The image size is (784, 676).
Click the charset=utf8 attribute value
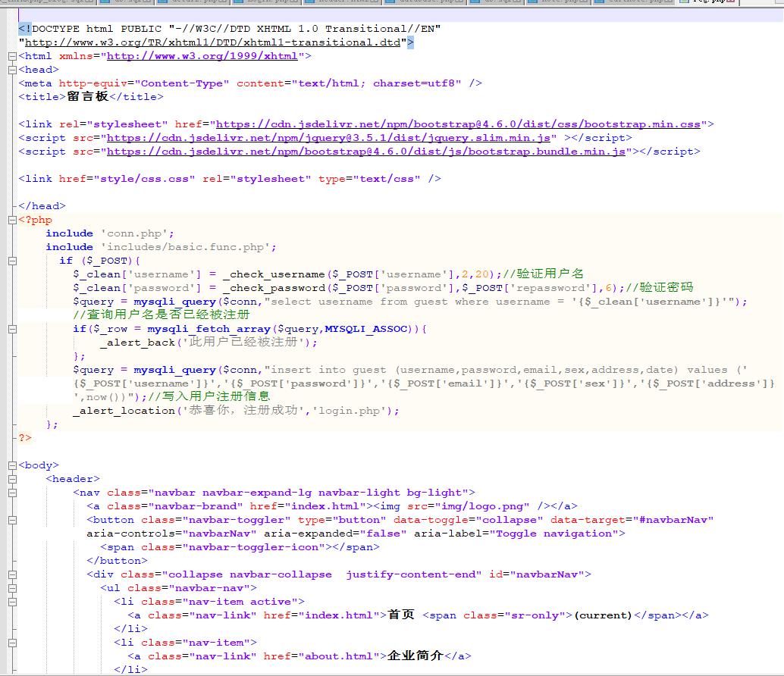click(x=415, y=83)
